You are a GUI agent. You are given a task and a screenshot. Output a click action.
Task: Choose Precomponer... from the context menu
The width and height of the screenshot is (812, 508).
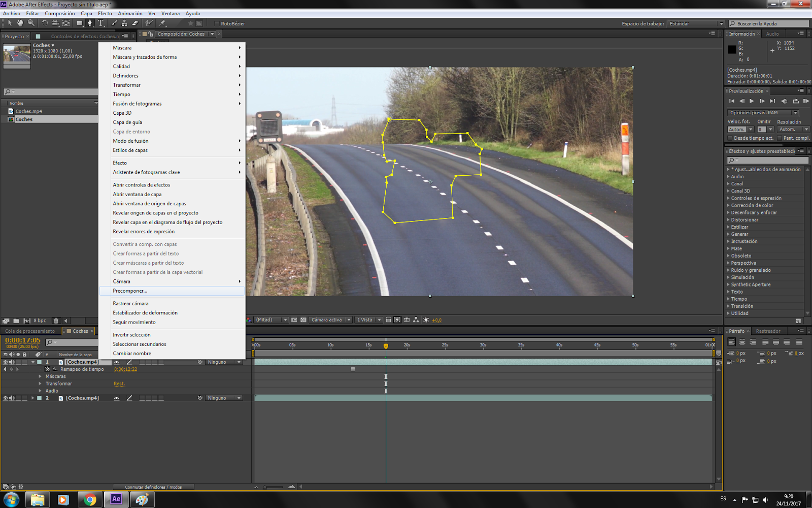point(130,291)
